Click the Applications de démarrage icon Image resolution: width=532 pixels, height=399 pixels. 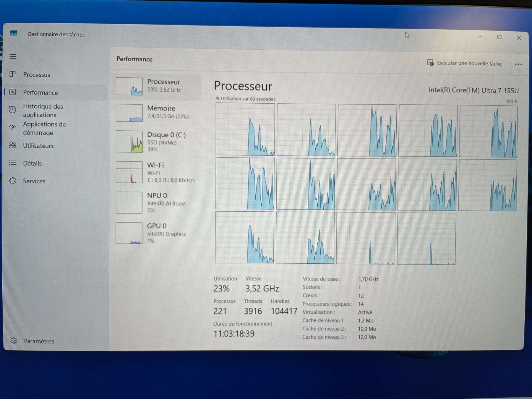12,127
